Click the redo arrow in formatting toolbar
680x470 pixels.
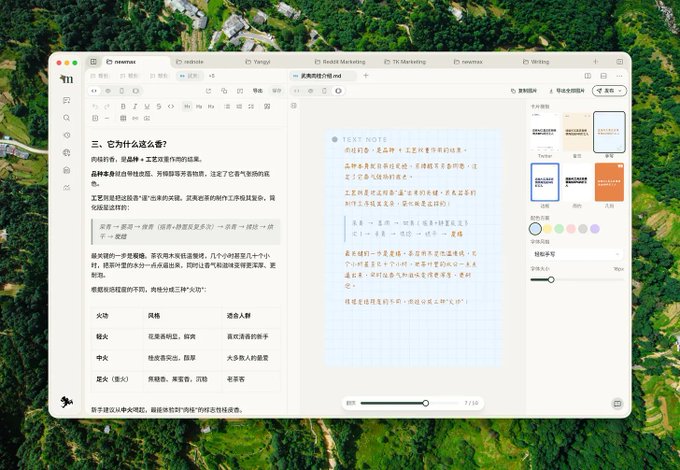[x=107, y=106]
